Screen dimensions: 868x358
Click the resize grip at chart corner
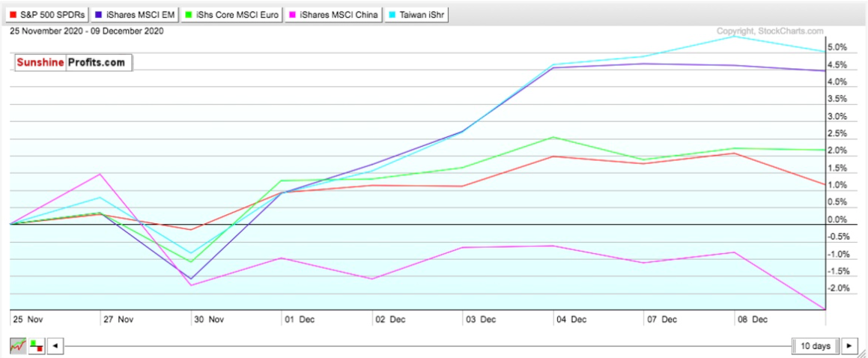[861, 353]
